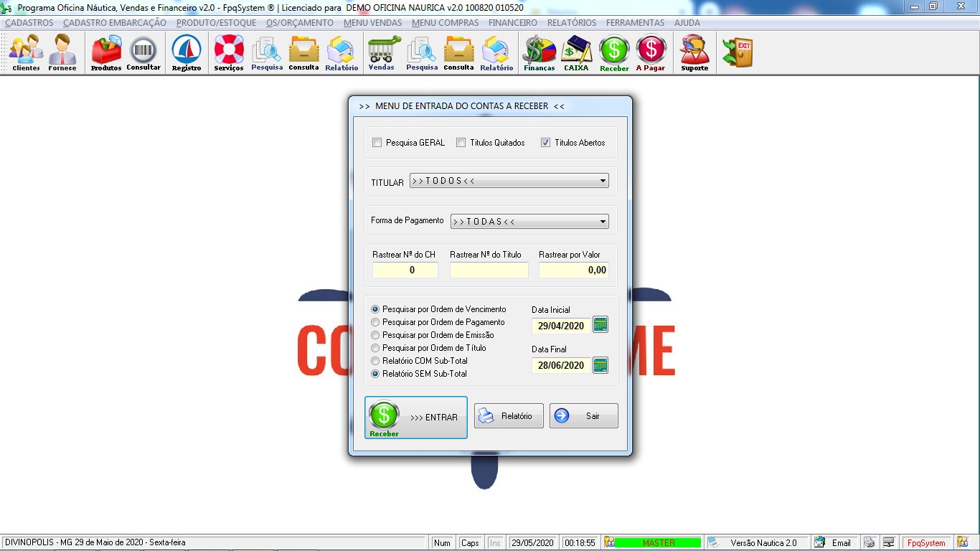Click the Relatório button in the dialog
The image size is (980, 551).
509,416
